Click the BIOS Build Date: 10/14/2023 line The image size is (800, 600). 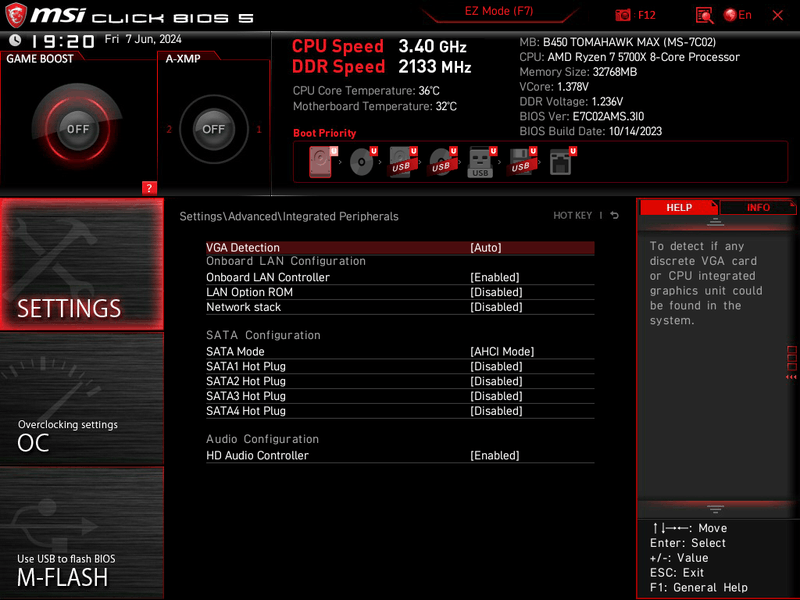(x=590, y=131)
